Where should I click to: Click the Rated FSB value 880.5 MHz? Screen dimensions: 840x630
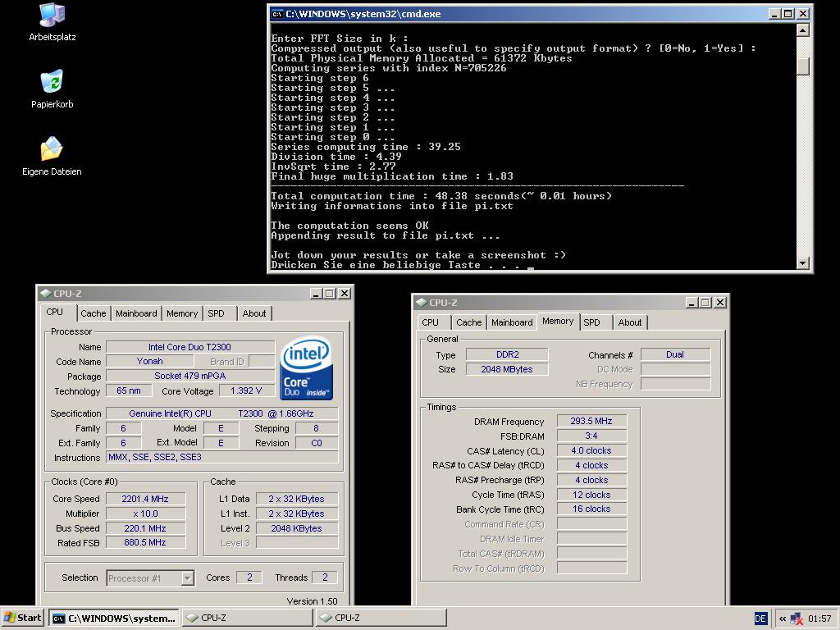[x=145, y=542]
